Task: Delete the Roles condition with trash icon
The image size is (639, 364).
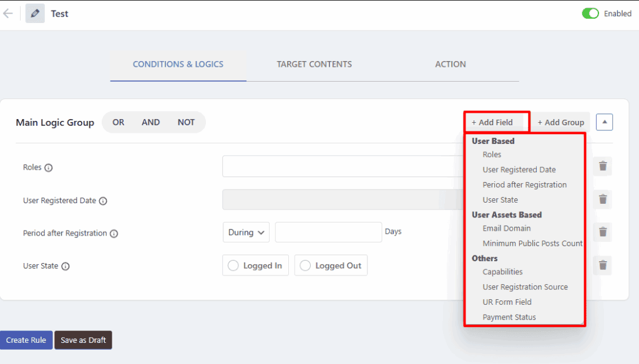Action: tap(602, 166)
